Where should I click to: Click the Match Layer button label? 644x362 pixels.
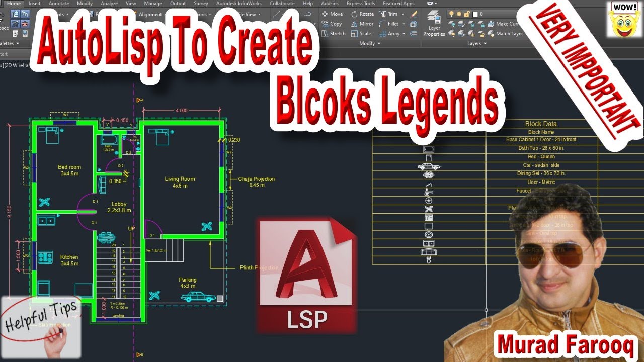(x=509, y=34)
